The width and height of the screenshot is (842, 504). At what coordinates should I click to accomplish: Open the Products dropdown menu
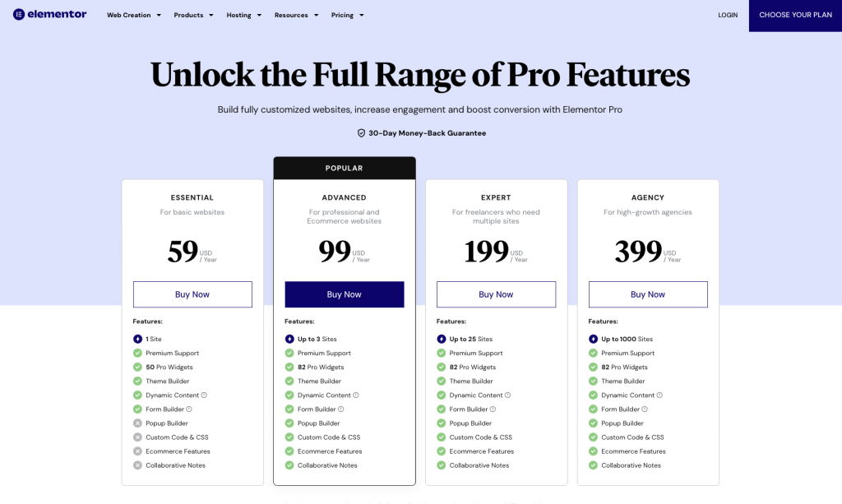(193, 15)
